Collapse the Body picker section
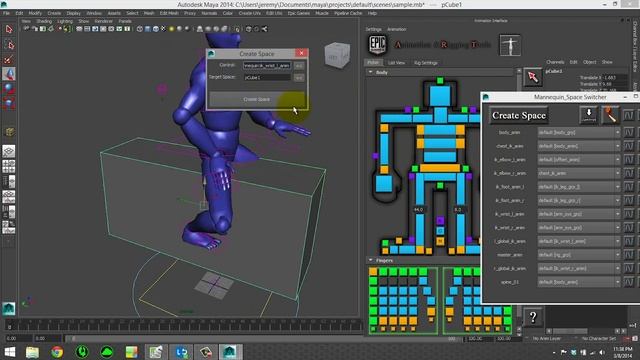Screen dimensions: 640x360 [370, 72]
